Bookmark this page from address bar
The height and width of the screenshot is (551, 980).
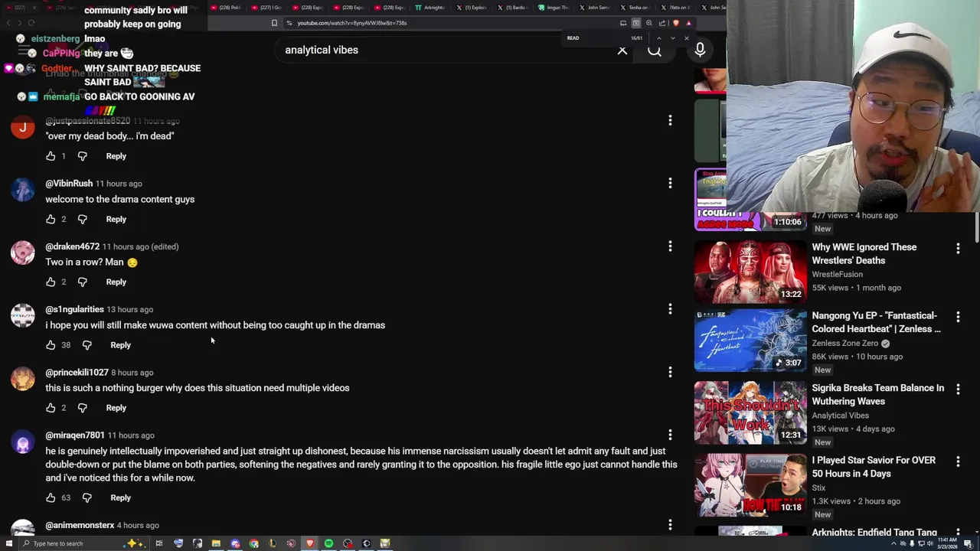click(274, 23)
